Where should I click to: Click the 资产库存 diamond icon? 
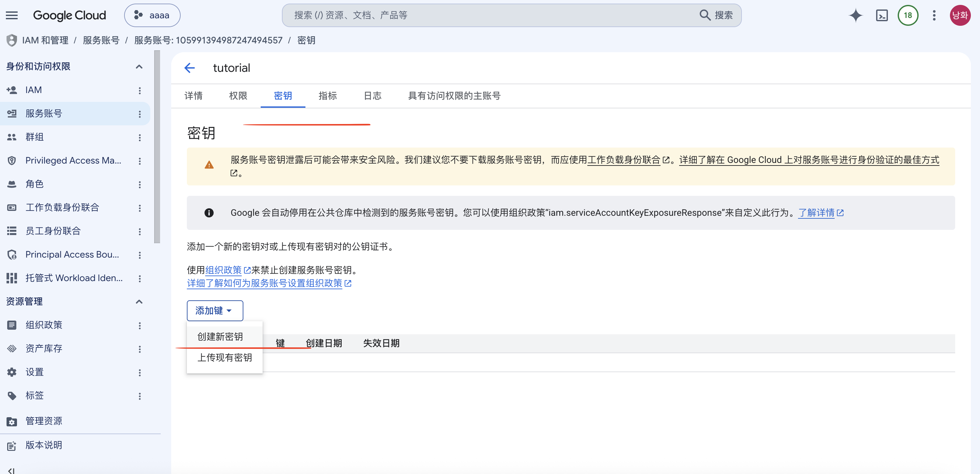[12, 349]
